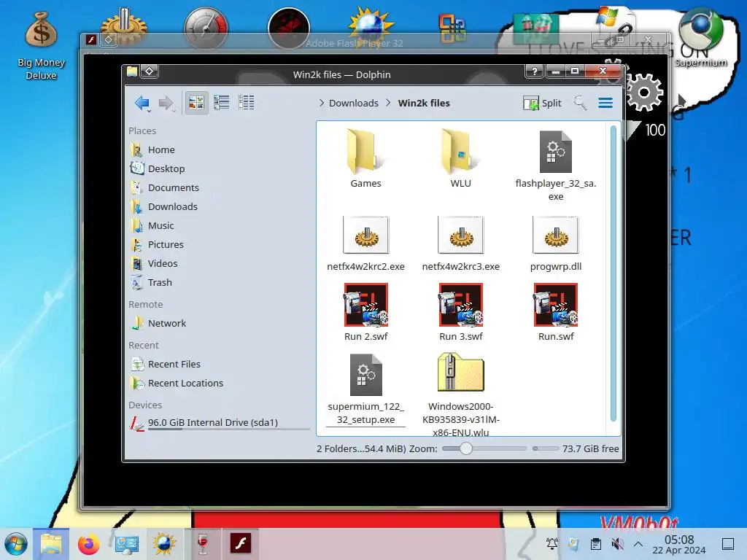The width and height of the screenshot is (747, 560).
Task: Select netfx4w2krc3.exe file icon
Action: (461, 235)
